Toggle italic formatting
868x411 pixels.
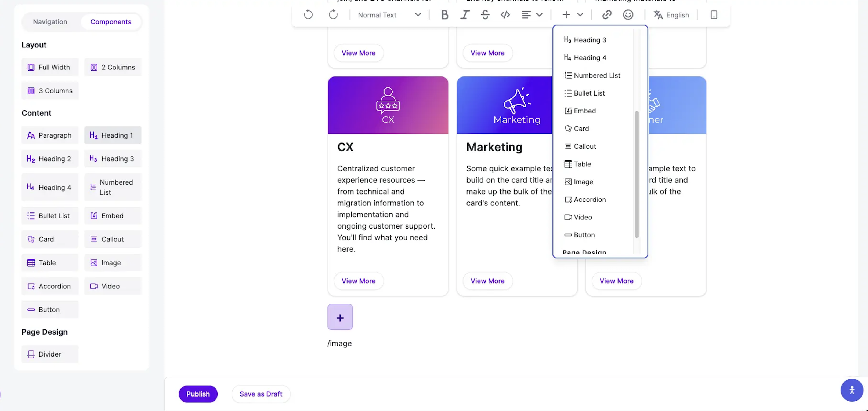click(x=465, y=15)
